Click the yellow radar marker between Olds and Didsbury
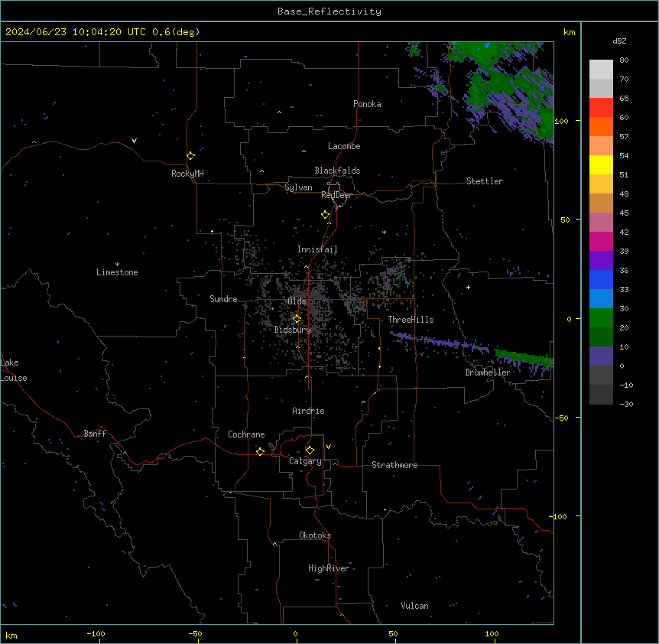Screen dimensions: 659x644 tap(297, 319)
